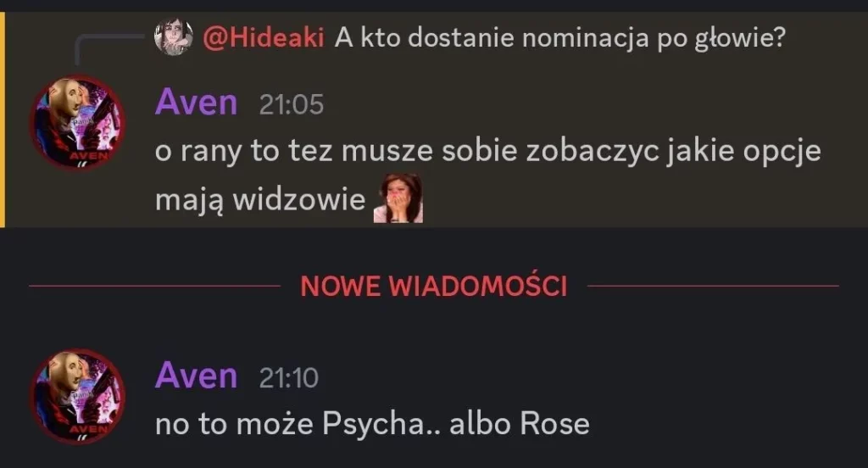The height and width of the screenshot is (468, 868).
Task: Click the NOWE WIADOMOŚCI divider label
Action: tap(434, 286)
